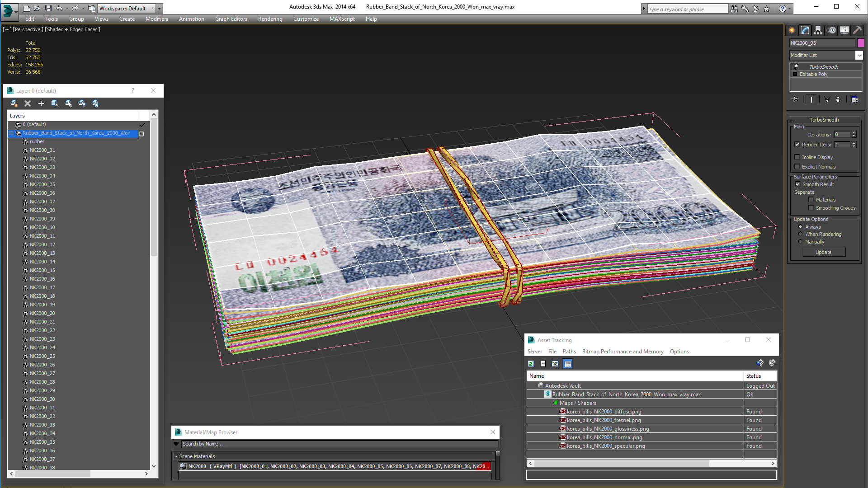Click the Project Folder icon in quick toolbar

point(92,8)
